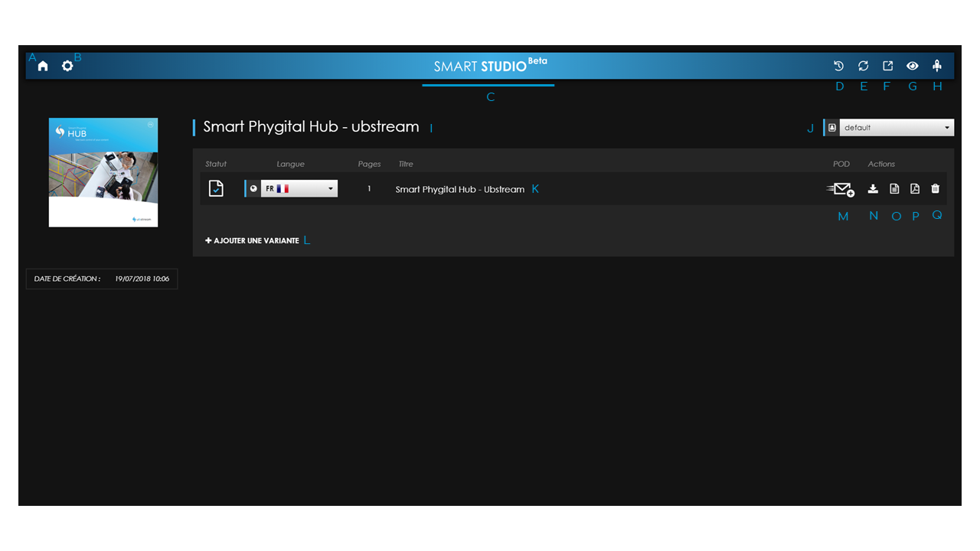Open the document text icon in Actions

coord(894,189)
